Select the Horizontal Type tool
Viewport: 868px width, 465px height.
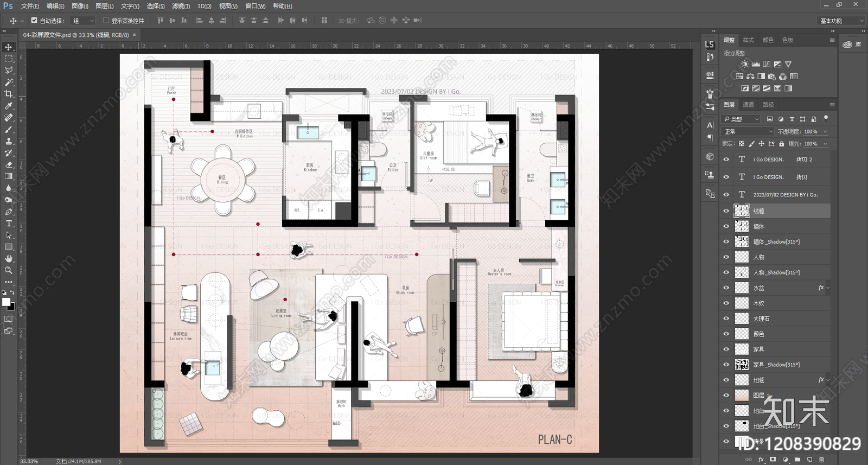9,224
